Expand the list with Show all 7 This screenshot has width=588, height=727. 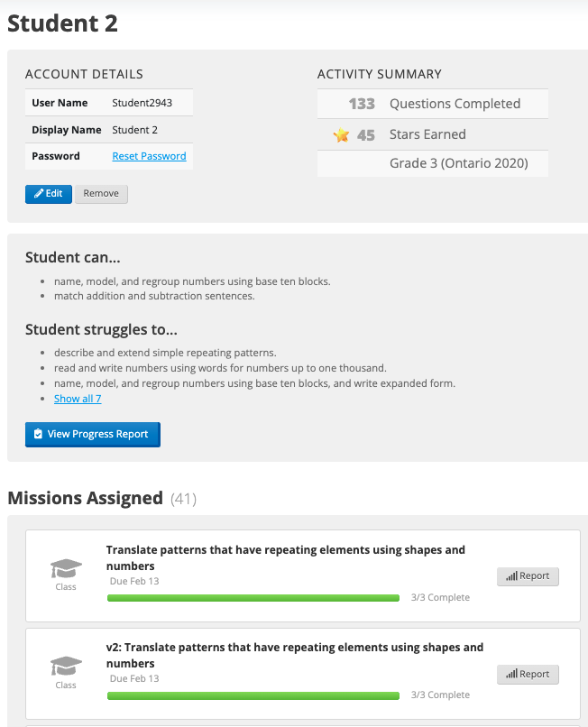78,398
